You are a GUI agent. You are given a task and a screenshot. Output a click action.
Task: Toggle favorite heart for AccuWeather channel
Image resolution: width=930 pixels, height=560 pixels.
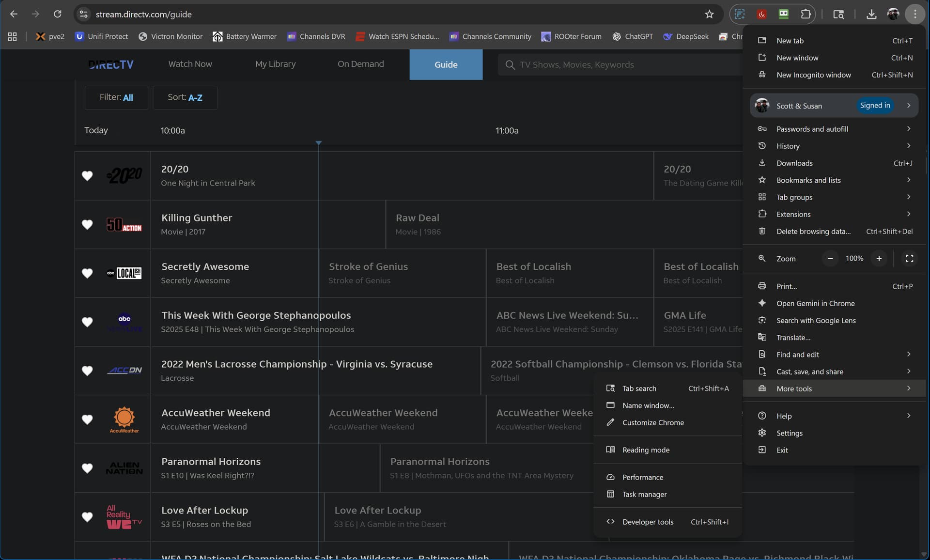[87, 420]
